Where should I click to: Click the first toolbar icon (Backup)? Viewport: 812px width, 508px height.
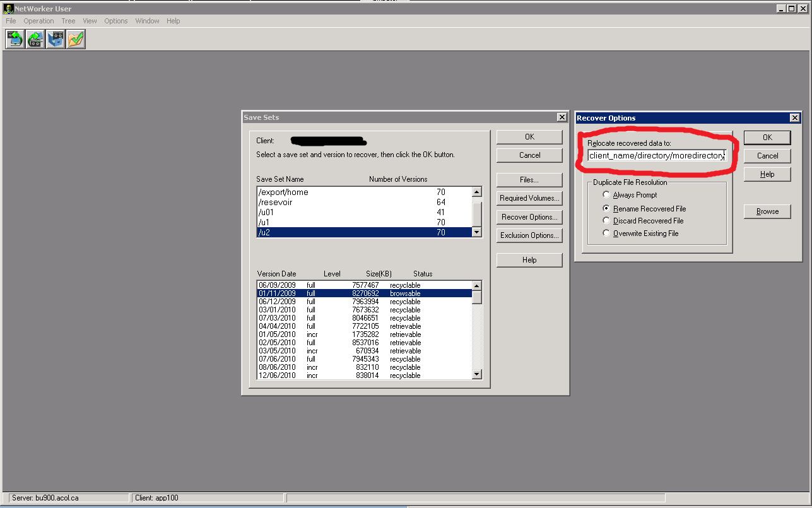(15, 39)
